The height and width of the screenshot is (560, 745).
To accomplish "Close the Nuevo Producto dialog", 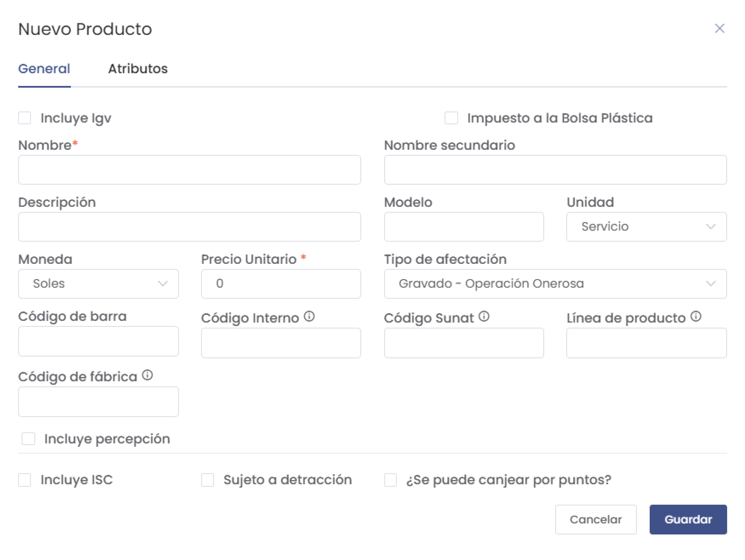I will (719, 29).
